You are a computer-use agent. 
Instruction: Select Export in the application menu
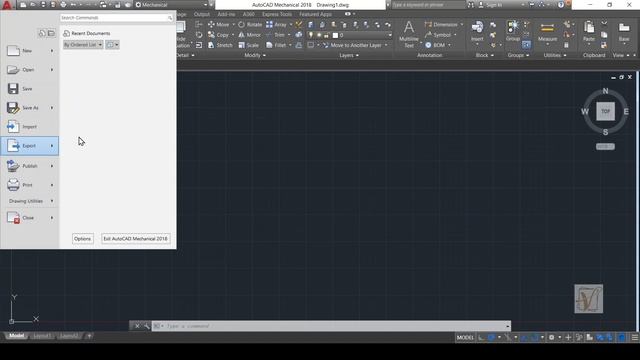(x=29, y=146)
